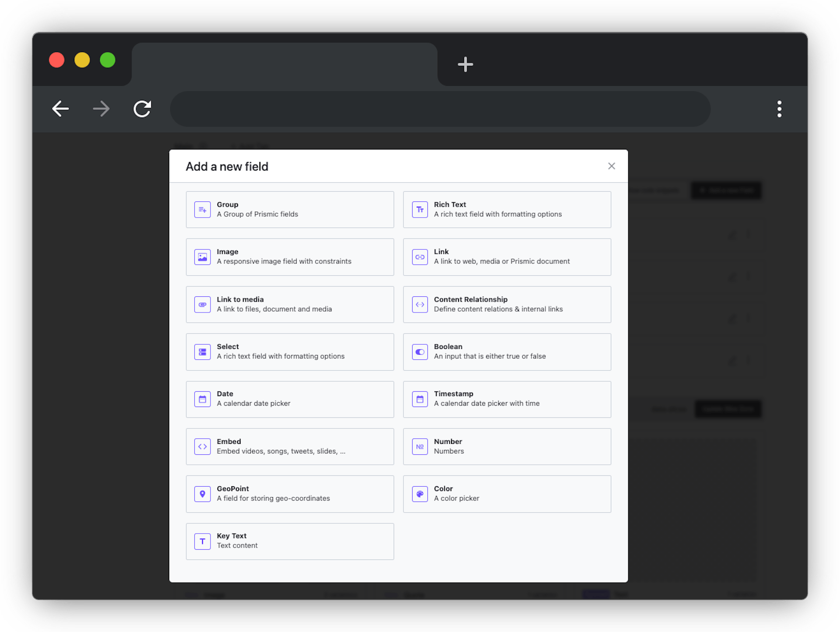Click the Color palette icon
Screen dimensions: 840x632
(x=420, y=494)
